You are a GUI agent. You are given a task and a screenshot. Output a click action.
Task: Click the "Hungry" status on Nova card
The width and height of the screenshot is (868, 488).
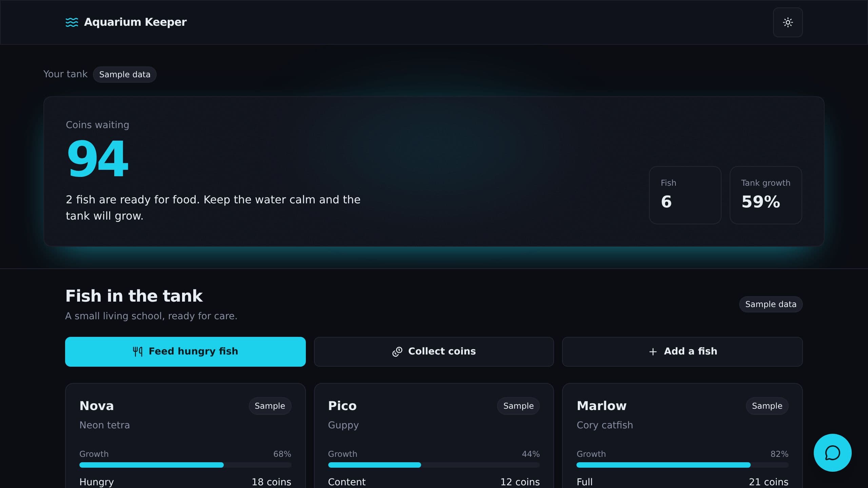pos(97,482)
